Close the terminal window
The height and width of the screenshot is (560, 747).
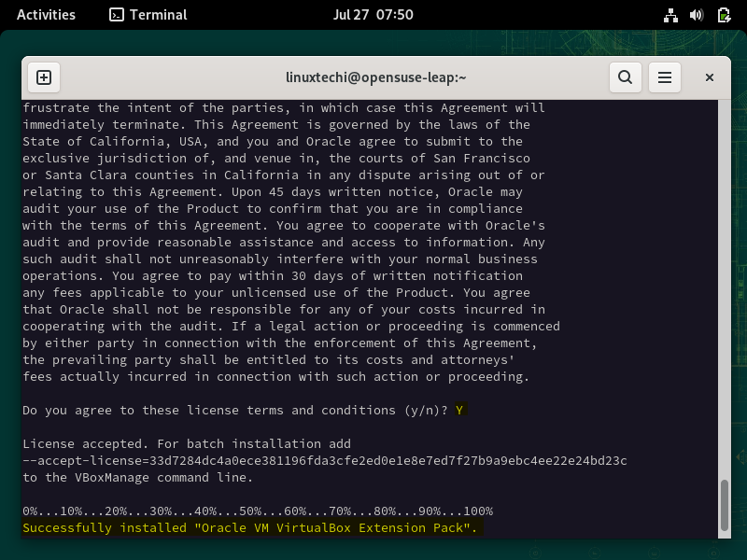pyautogui.click(x=710, y=77)
